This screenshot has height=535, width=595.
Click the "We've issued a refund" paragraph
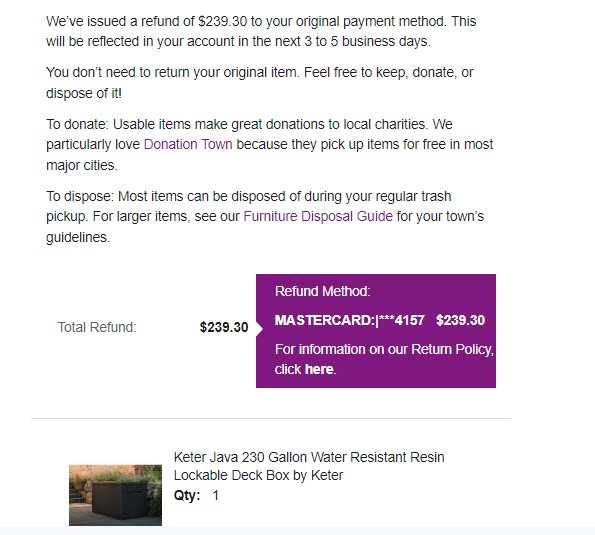[x=261, y=31]
